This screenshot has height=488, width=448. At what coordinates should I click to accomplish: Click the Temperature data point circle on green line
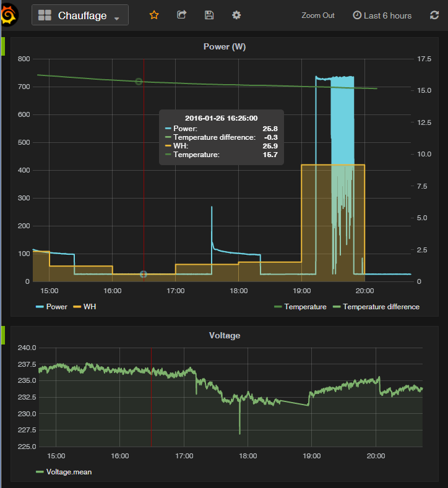(139, 82)
